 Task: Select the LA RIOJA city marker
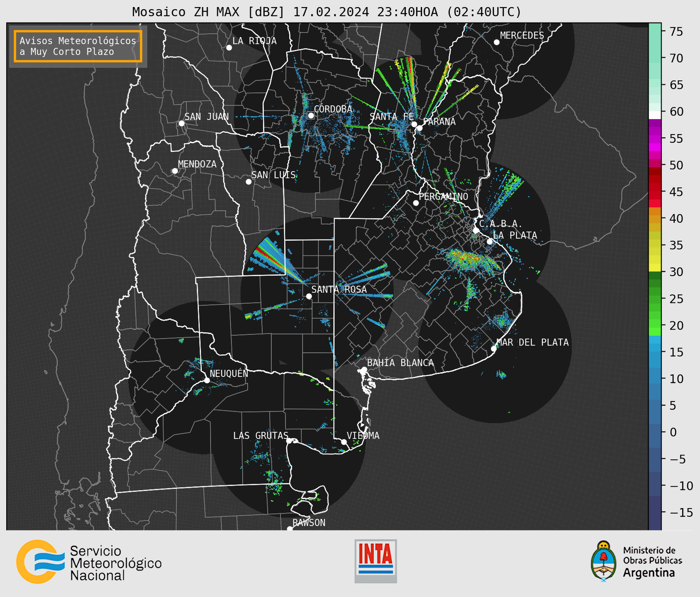point(229,48)
